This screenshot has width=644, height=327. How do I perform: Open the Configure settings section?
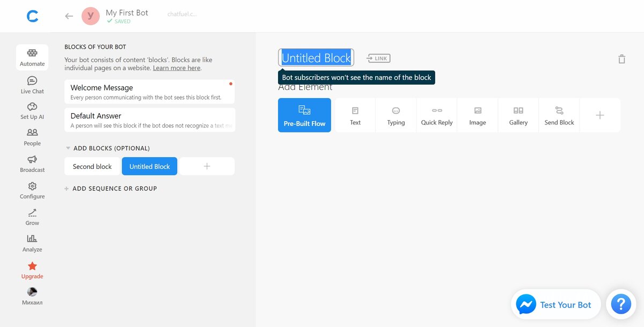pyautogui.click(x=32, y=190)
